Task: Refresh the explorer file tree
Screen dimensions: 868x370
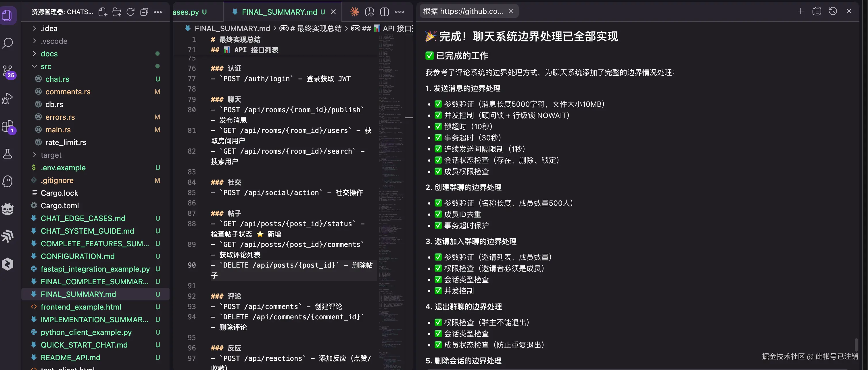Action: (x=131, y=12)
